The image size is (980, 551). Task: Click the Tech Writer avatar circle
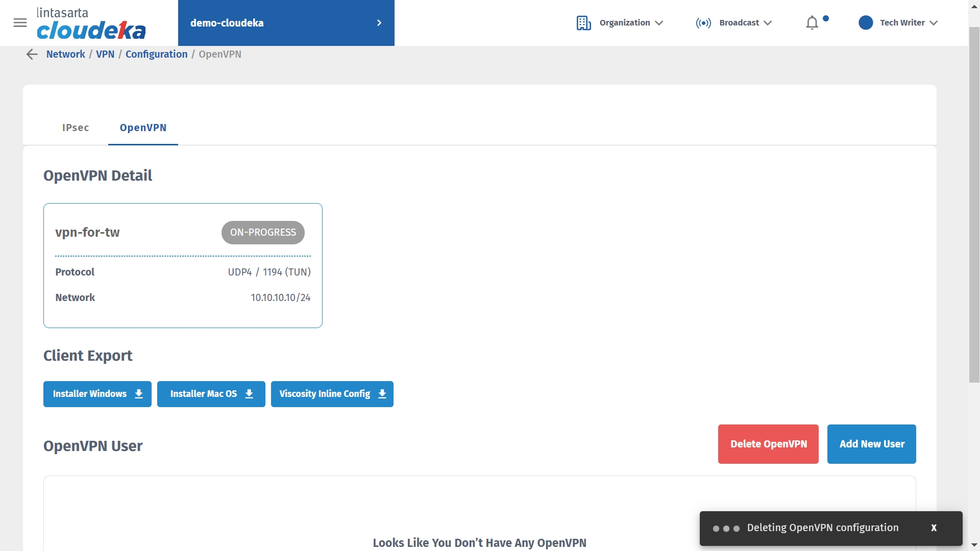click(866, 23)
